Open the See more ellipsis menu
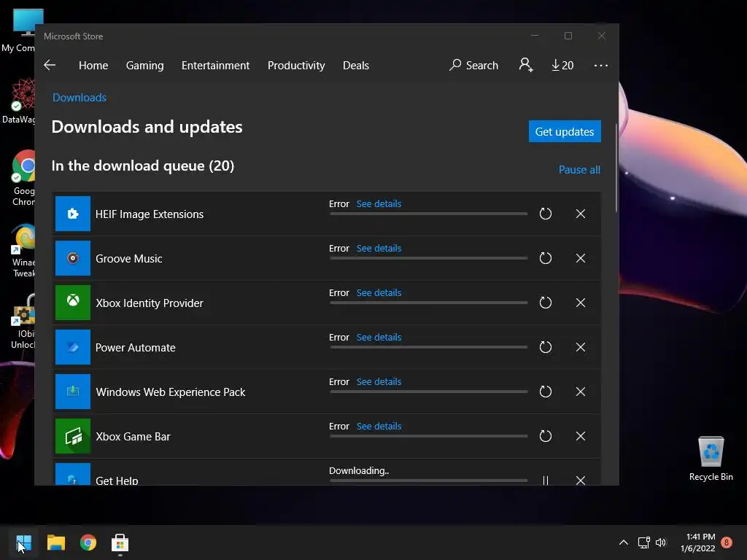The height and width of the screenshot is (560, 747). (601, 65)
